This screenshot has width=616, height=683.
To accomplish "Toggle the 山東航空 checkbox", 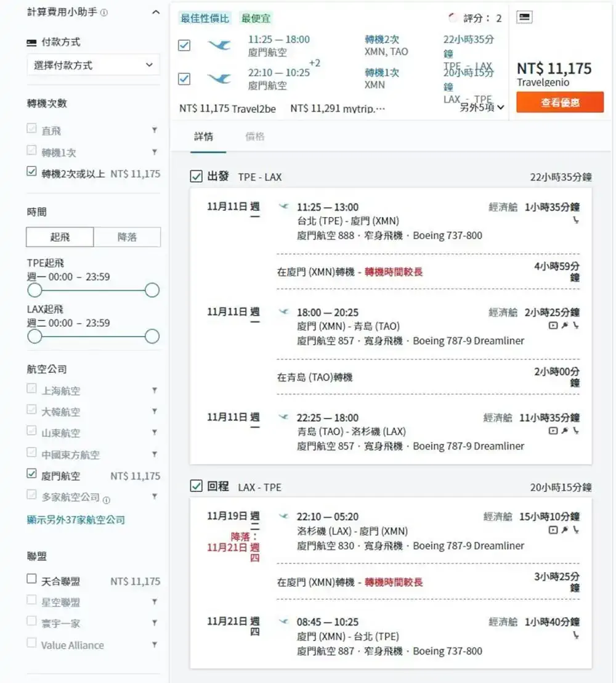I will [x=31, y=431].
